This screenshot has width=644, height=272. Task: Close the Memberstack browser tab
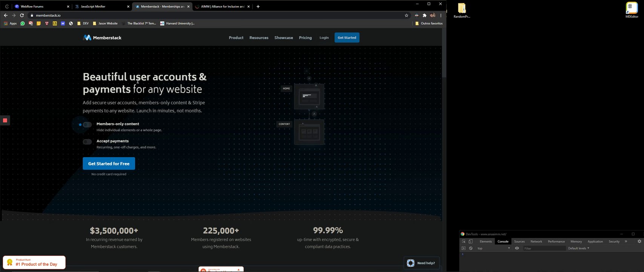pos(188,6)
